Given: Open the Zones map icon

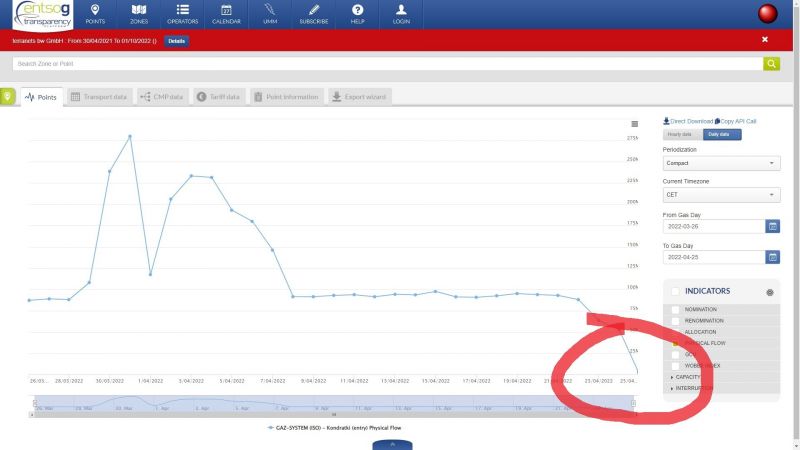Looking at the screenshot, I should click(x=138, y=11).
